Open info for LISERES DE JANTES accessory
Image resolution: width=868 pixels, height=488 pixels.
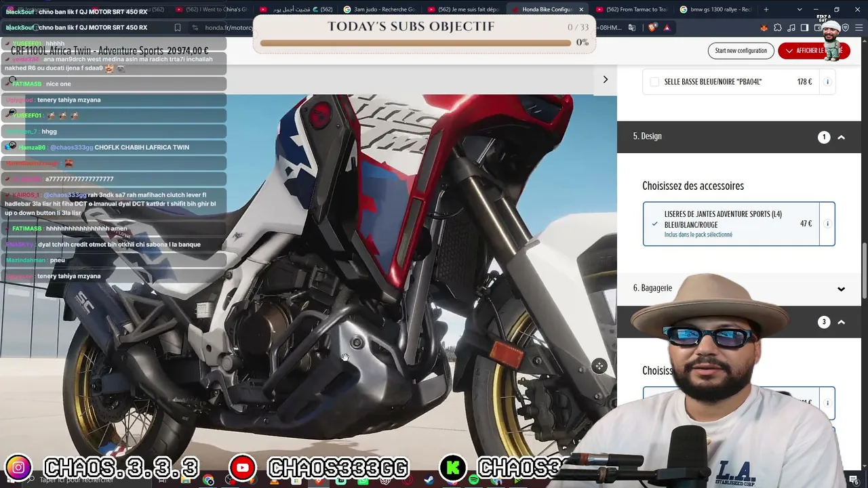[827, 224]
